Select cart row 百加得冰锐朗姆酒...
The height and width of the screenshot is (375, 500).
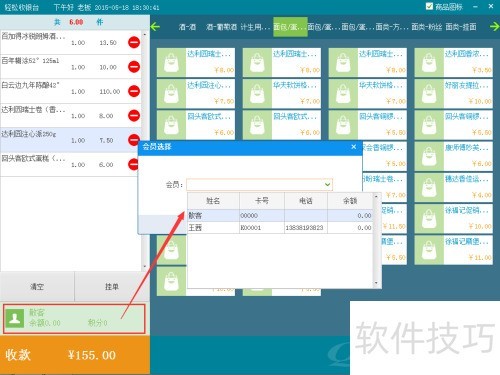[71, 42]
